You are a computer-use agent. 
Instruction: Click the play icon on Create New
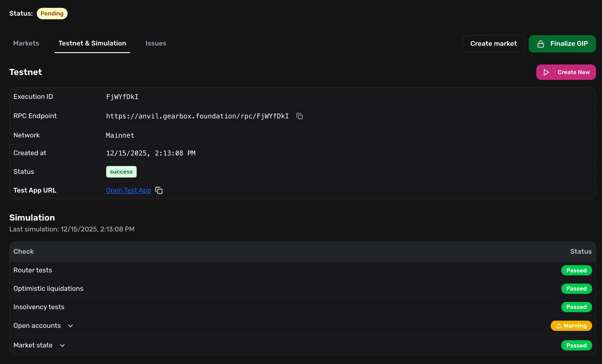(546, 72)
